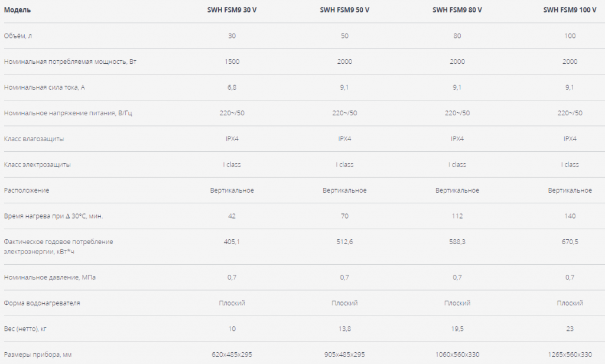The image size is (605, 364).
Task: Select the SWH FSM9 50 V header
Action: pos(344,10)
